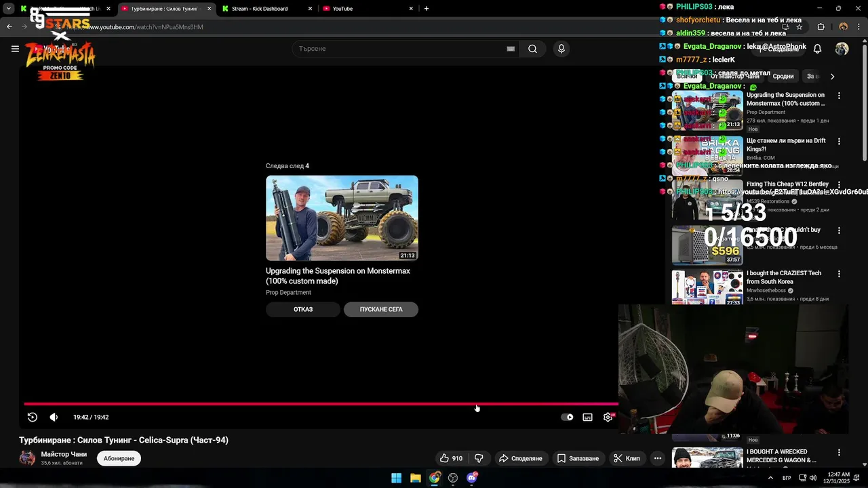Click ПУСКАНЕ СЕГА to play next video
This screenshot has height=488, width=868.
tap(381, 309)
